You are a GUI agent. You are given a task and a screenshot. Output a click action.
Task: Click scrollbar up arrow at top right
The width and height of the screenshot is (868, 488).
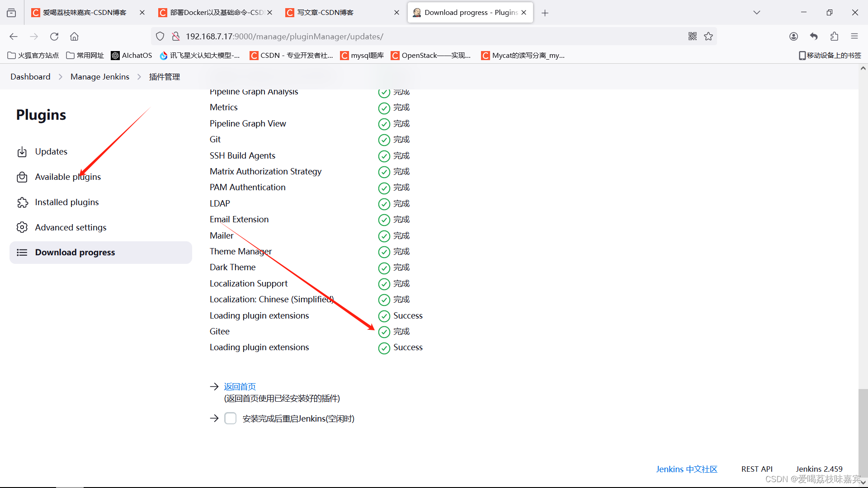click(863, 69)
